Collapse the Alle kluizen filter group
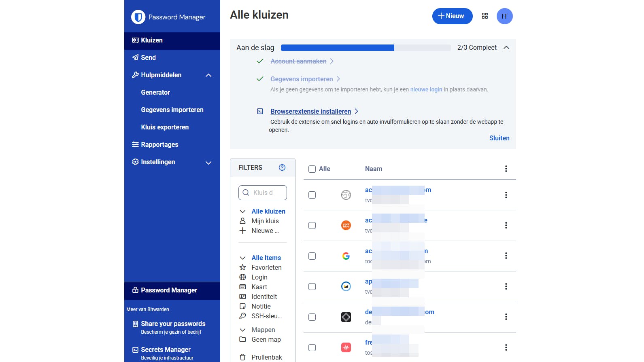Viewport: 644px width, 362px height. pos(242,211)
